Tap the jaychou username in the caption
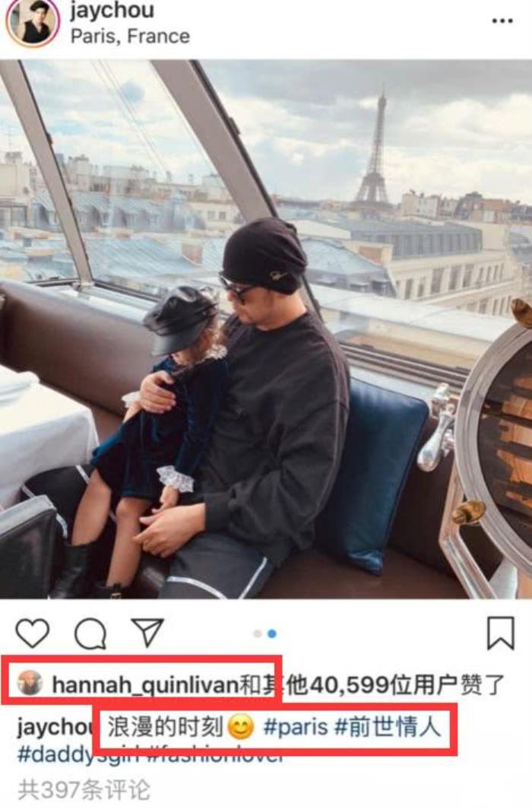 coord(50,727)
